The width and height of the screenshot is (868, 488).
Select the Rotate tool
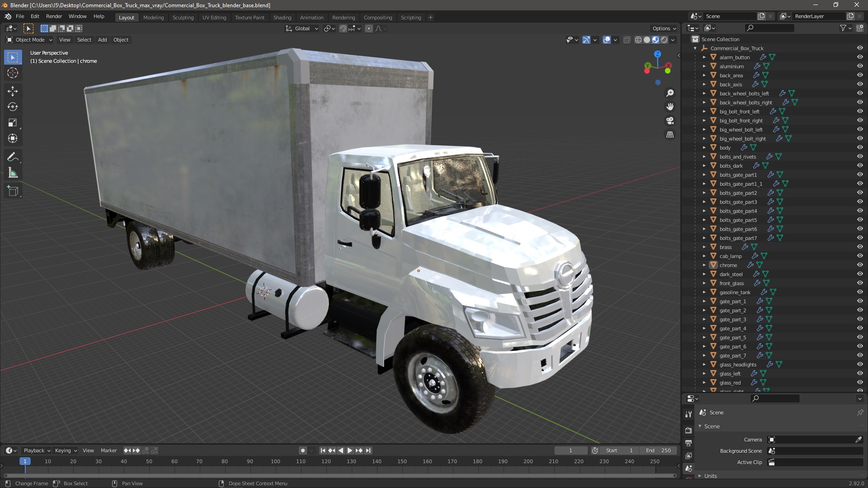[x=13, y=107]
